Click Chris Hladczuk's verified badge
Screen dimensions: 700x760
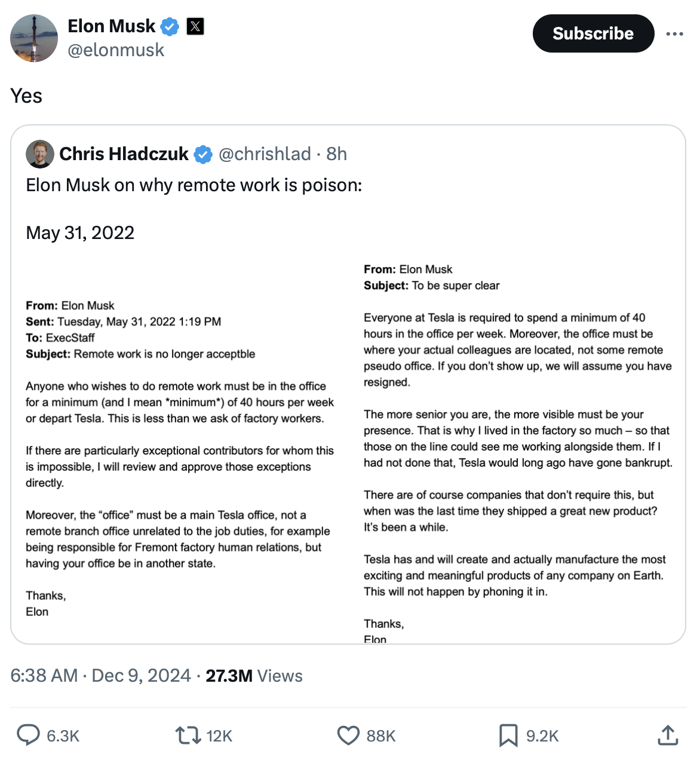point(203,154)
